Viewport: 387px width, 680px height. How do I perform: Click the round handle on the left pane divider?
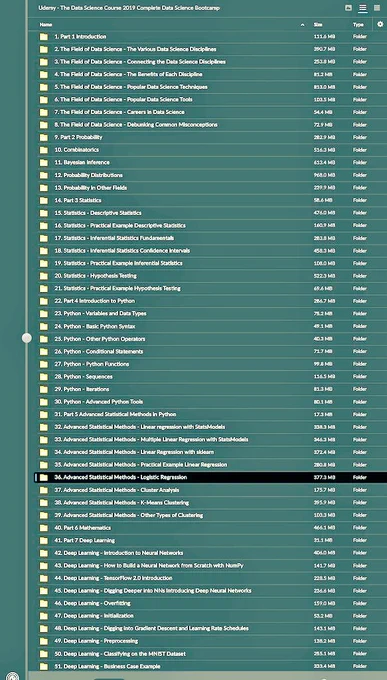click(x=27, y=338)
